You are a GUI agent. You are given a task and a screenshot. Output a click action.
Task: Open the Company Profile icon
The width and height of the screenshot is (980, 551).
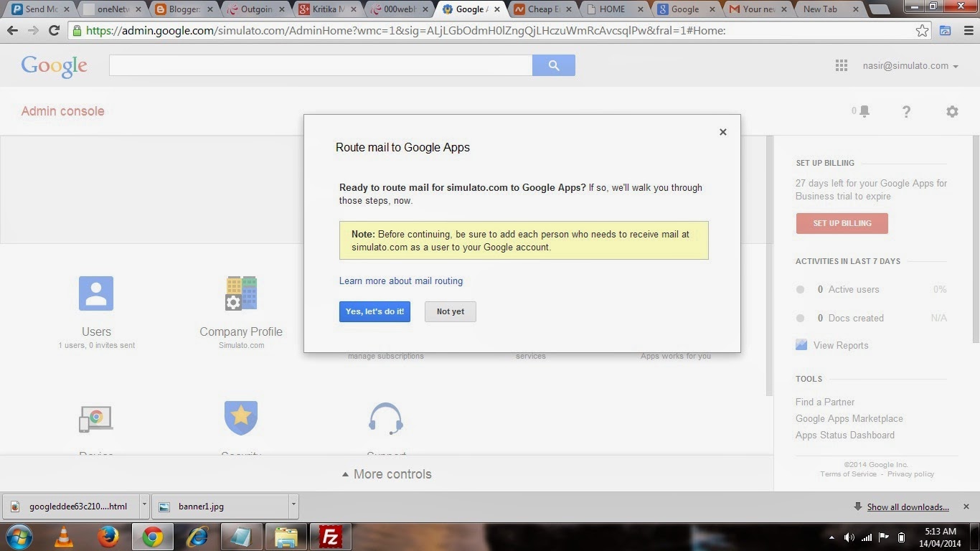[x=241, y=293]
